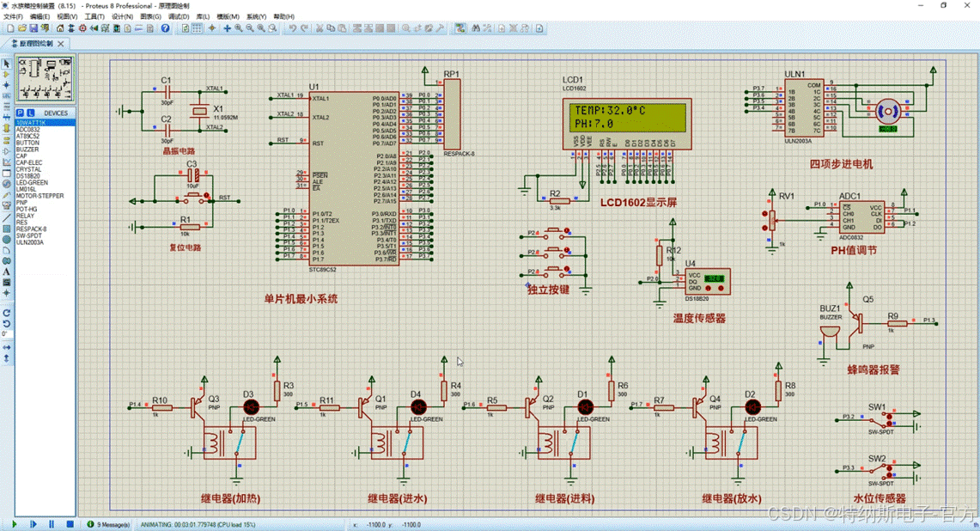Screen dimensions: 980x531
Task: Click the Redraw display icon
Action: pos(186,28)
